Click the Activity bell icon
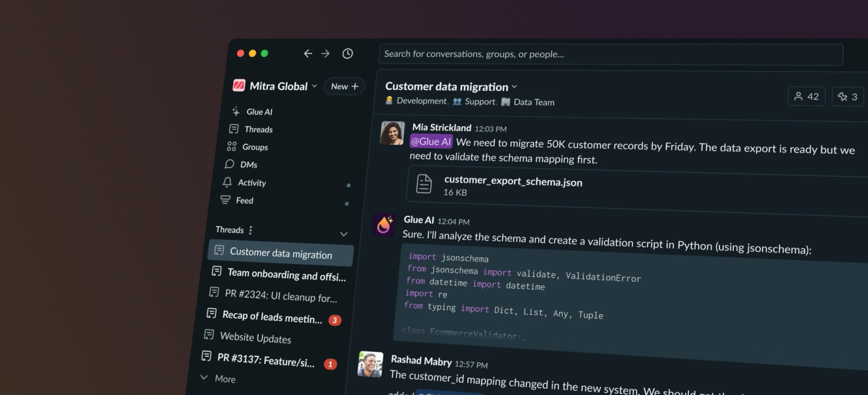Screen dimensions: 868x395 tap(227, 182)
